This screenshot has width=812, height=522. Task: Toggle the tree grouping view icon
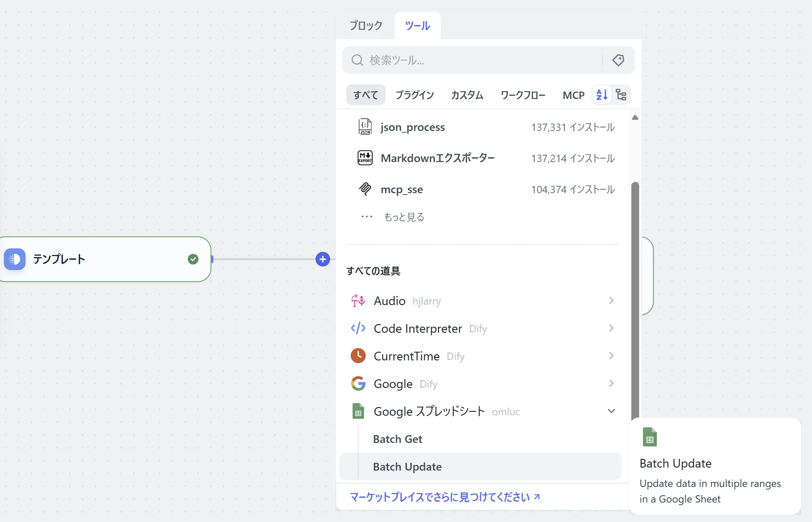tap(621, 95)
